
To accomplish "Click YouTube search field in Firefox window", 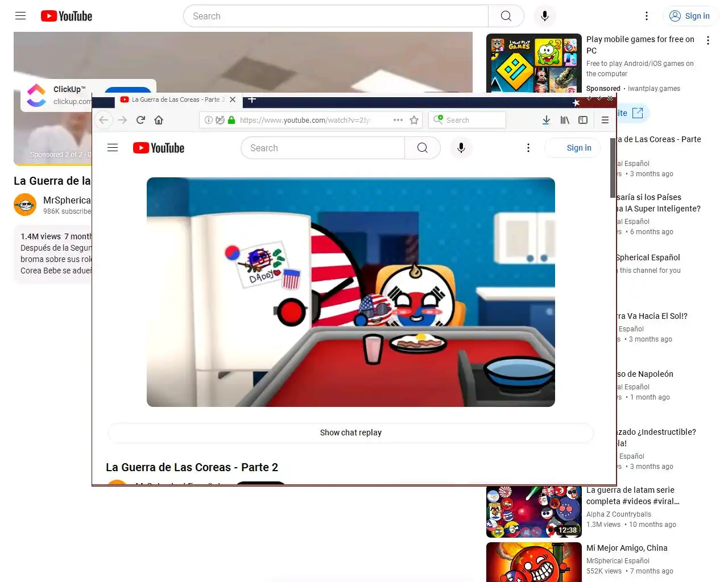I will [x=323, y=148].
